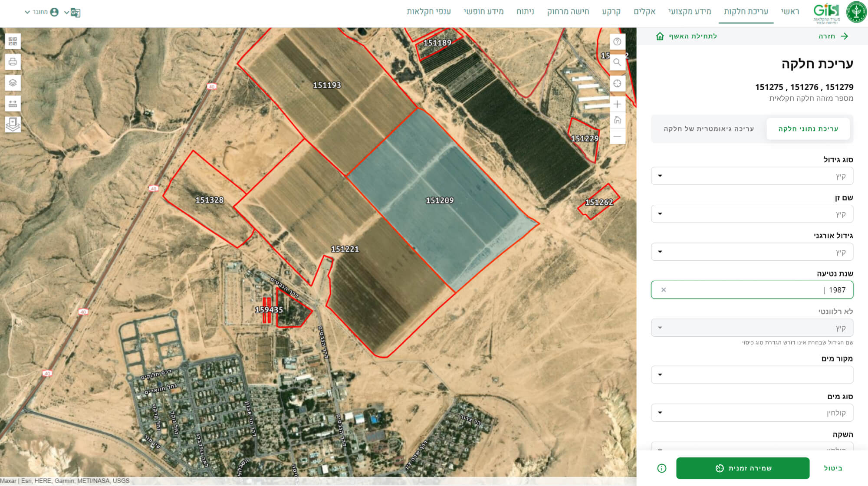Click the ביטול cancel link
This screenshot has height=486, width=868.
833,468
